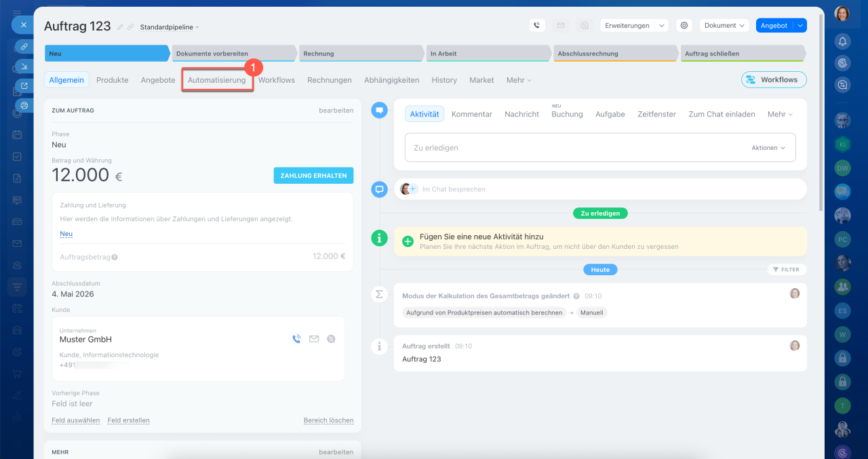Click help icon beside Auftragsbetrag
This screenshot has width=868, height=459.
coord(115,257)
